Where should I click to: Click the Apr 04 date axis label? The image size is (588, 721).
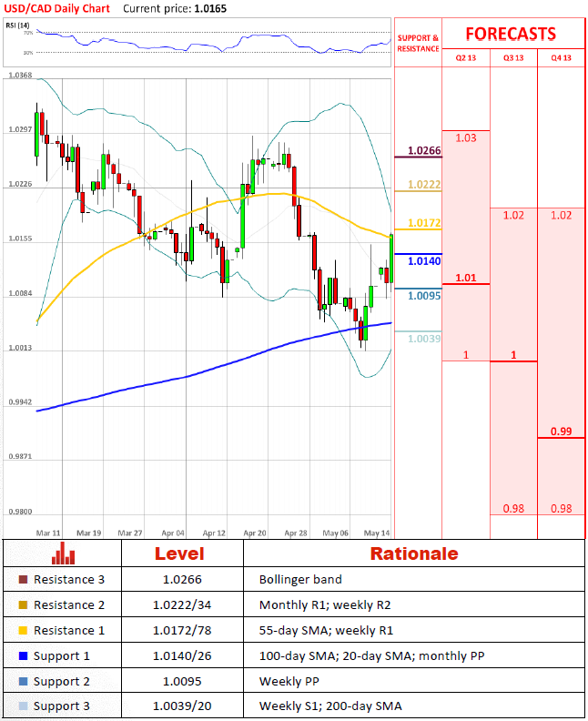pos(173,533)
